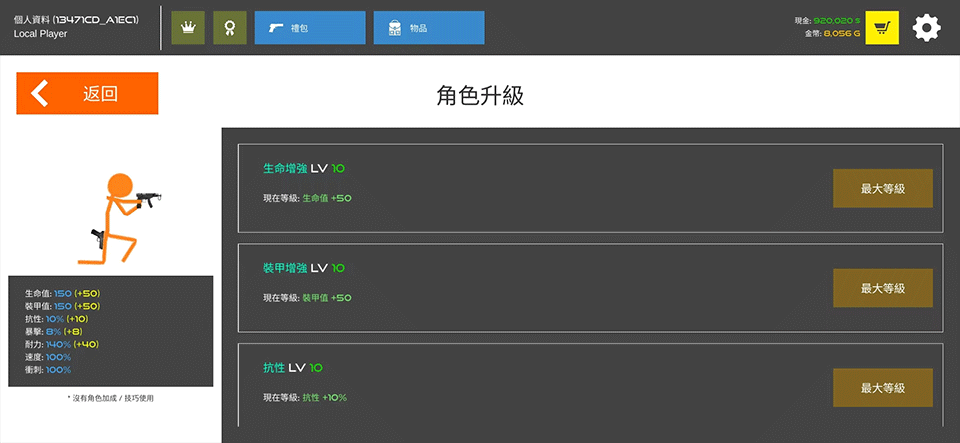Click the 角色升級 page heading
The height and width of the screenshot is (443, 960).
tap(480, 96)
